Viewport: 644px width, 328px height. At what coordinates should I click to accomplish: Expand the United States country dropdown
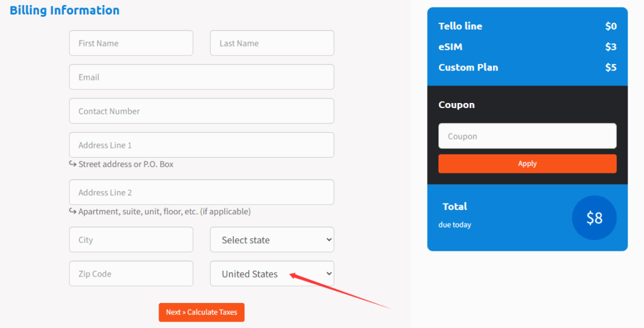tap(272, 274)
